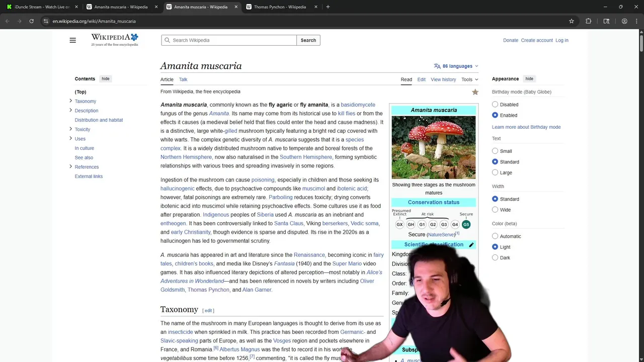Select Light color mode
This screenshot has width=644, height=362.
point(495,247)
